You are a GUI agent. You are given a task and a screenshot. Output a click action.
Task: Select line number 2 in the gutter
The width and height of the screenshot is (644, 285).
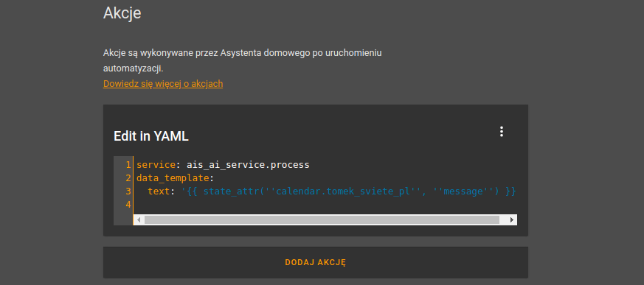click(x=128, y=178)
